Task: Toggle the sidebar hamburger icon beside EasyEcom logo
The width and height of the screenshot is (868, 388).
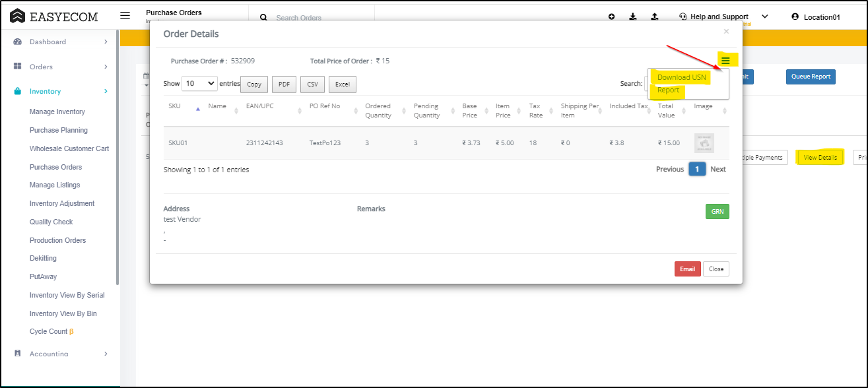Action: pyautogui.click(x=125, y=16)
